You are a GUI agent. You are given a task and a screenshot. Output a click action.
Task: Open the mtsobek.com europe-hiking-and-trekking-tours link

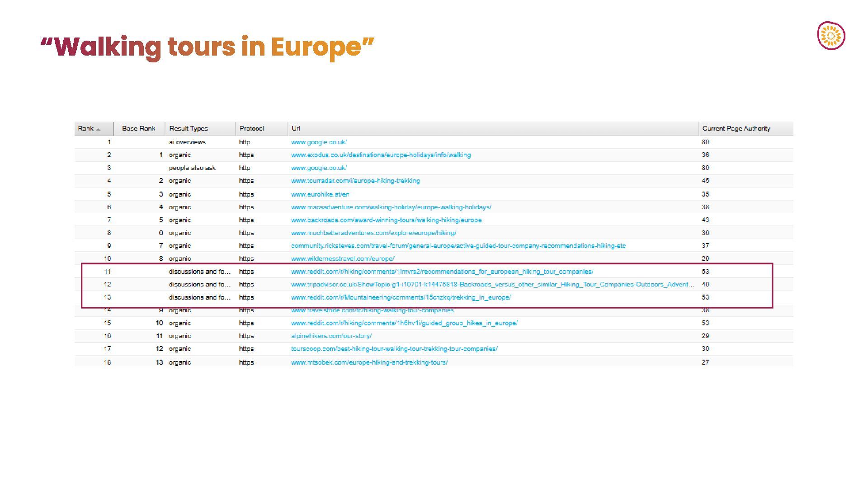(369, 362)
